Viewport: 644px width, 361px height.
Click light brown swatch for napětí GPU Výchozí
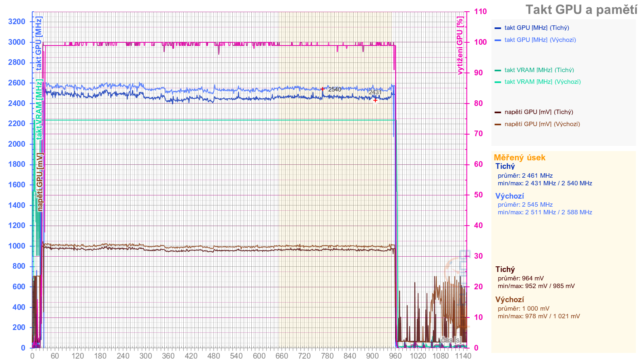[x=498, y=124]
